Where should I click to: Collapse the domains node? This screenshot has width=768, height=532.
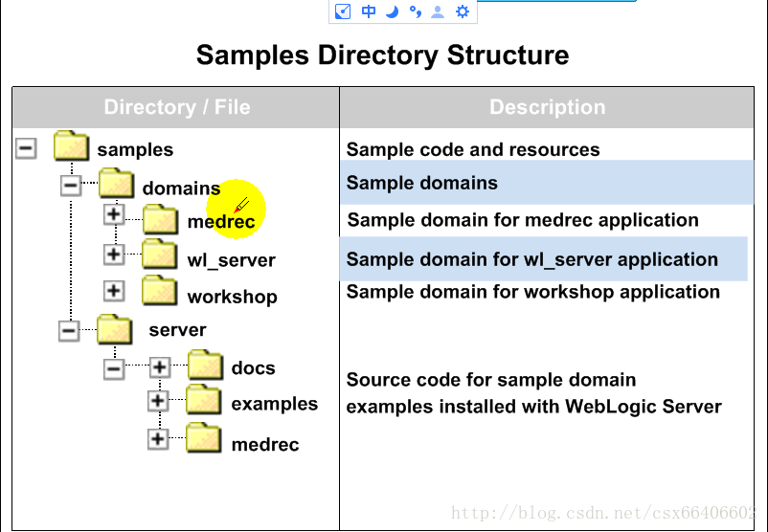tap(71, 186)
